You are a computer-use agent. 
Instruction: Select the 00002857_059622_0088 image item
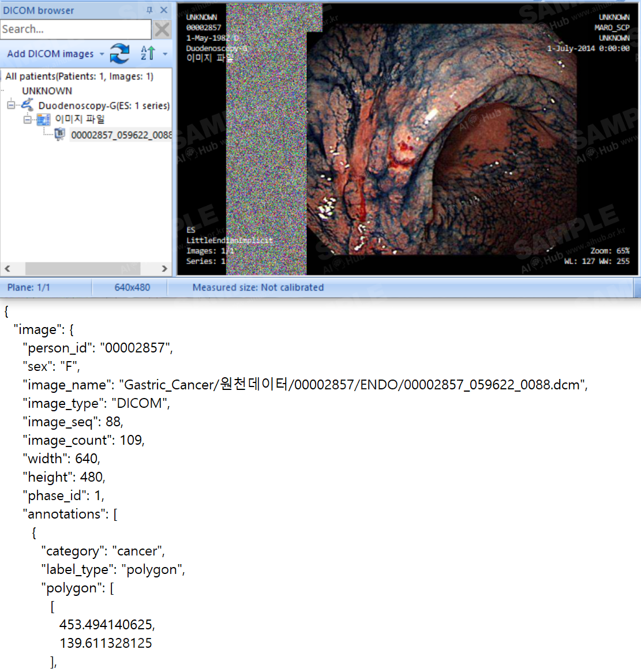(121, 135)
